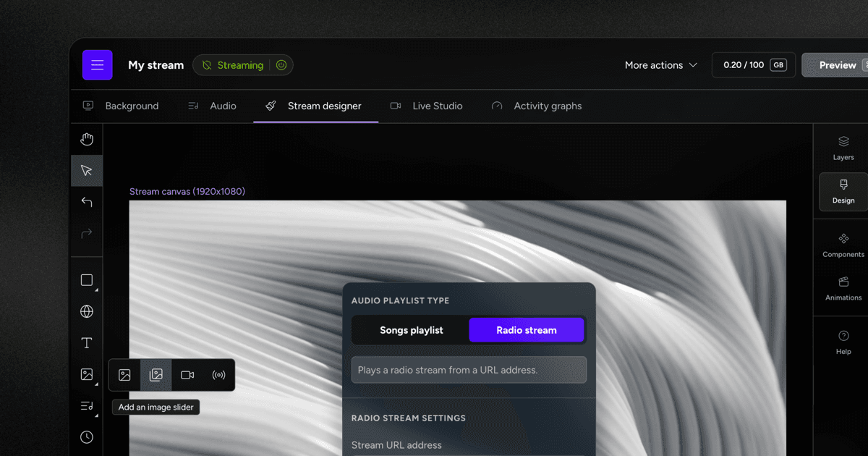The image size is (868, 456).
Task: Open the Components panel
Action: pyautogui.click(x=843, y=245)
